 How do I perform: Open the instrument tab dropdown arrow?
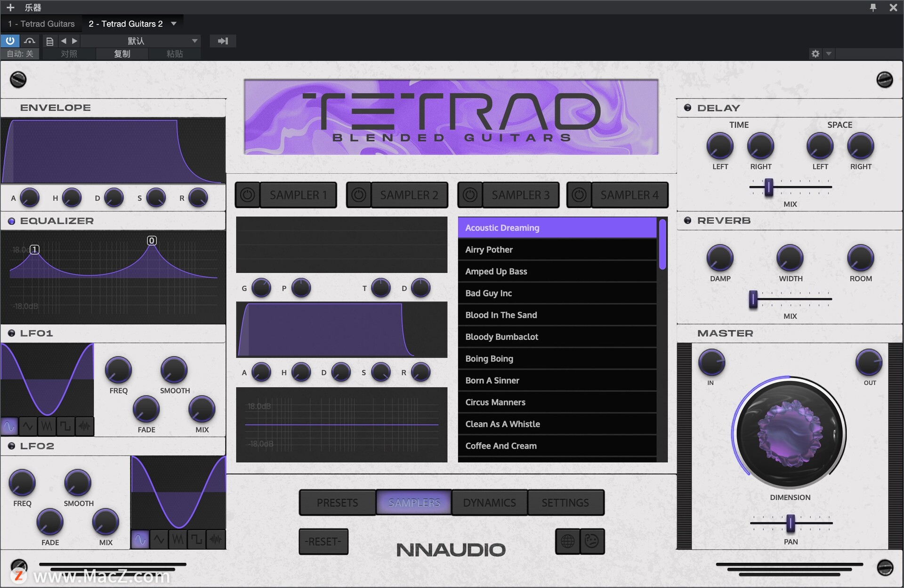pos(174,24)
